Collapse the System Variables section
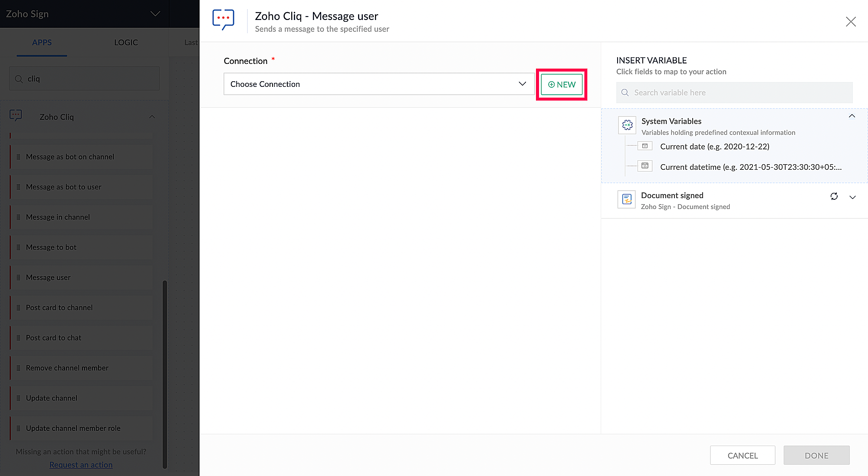This screenshot has width=868, height=476. (852, 116)
